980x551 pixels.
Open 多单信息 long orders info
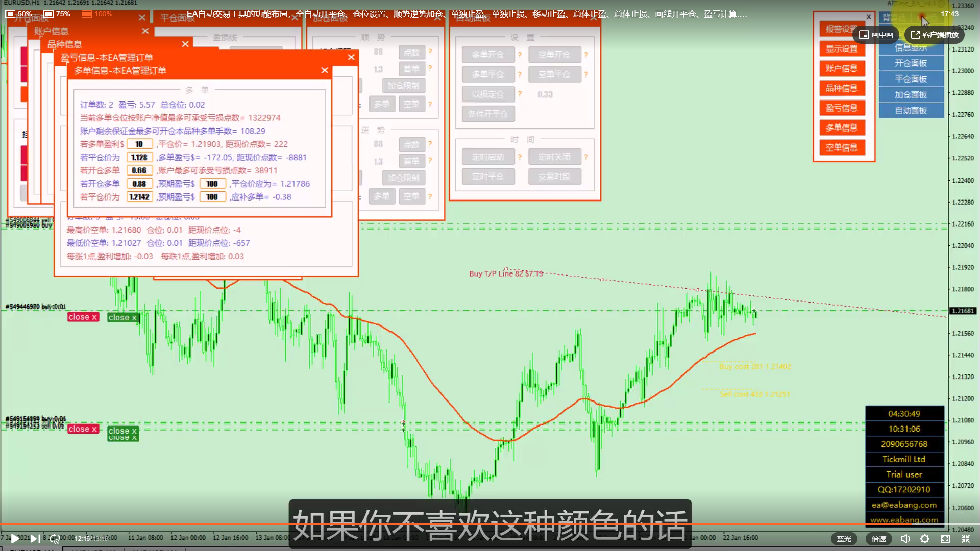[842, 128]
